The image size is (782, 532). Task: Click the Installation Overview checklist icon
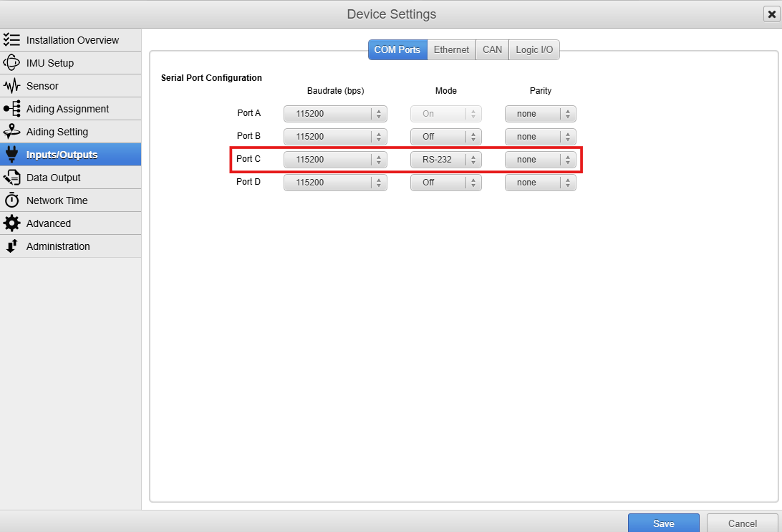point(11,40)
